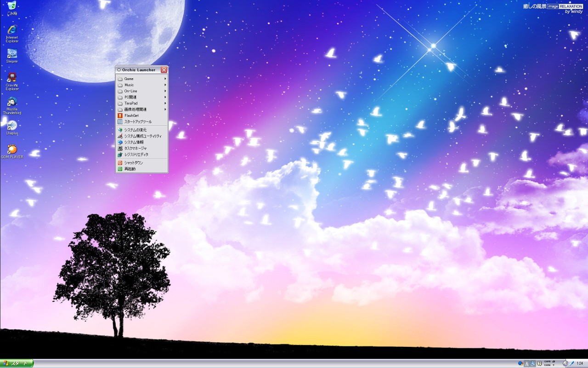
Task: Click the レジストリエディタ label in the launcher
Action: pos(136,155)
